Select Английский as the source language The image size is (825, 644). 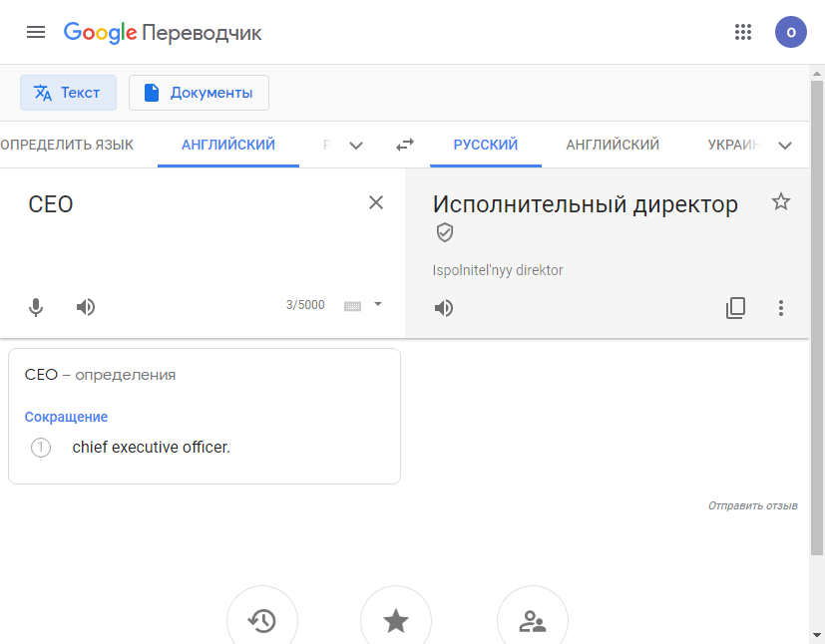[227, 145]
